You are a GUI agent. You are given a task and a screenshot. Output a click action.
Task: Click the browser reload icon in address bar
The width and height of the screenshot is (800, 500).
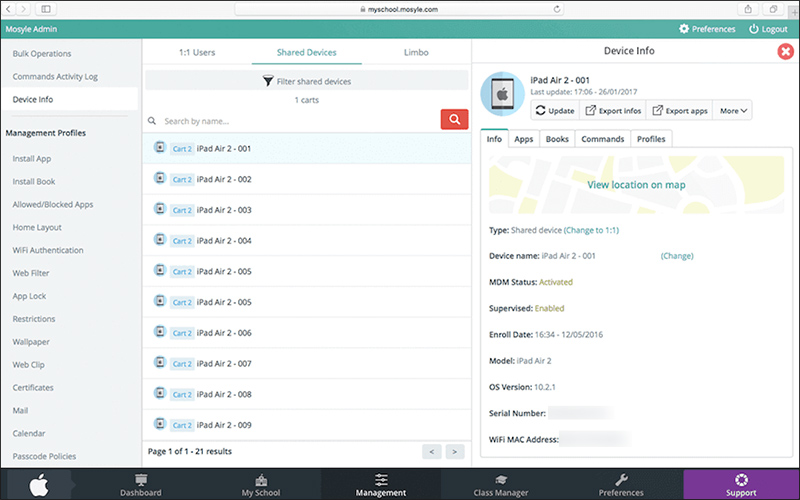557,9
